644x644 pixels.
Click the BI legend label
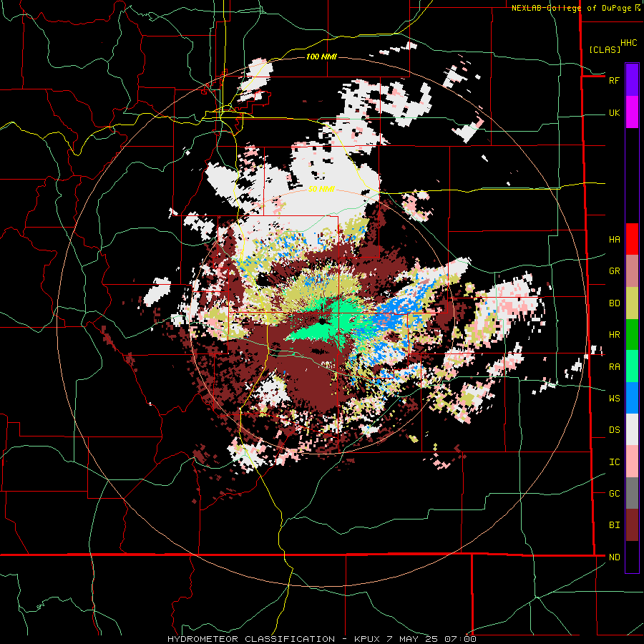coord(614,525)
